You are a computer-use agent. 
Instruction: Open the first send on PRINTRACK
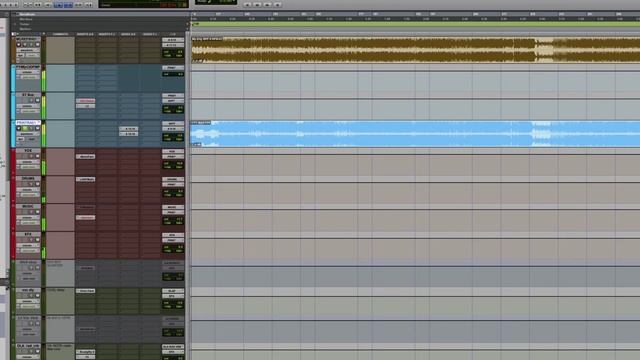point(129,129)
